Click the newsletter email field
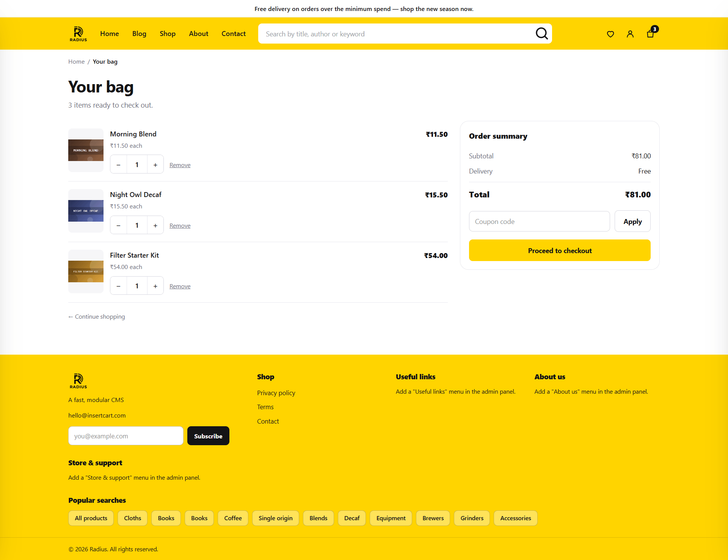The height and width of the screenshot is (560, 728). [x=126, y=436]
